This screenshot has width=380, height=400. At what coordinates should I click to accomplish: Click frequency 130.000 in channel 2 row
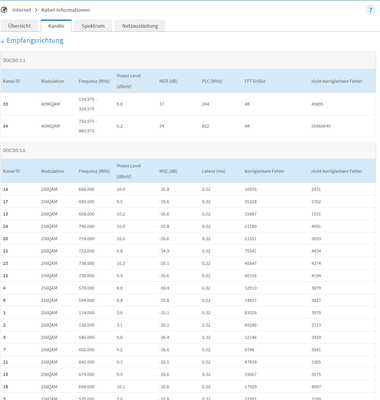[87, 325]
